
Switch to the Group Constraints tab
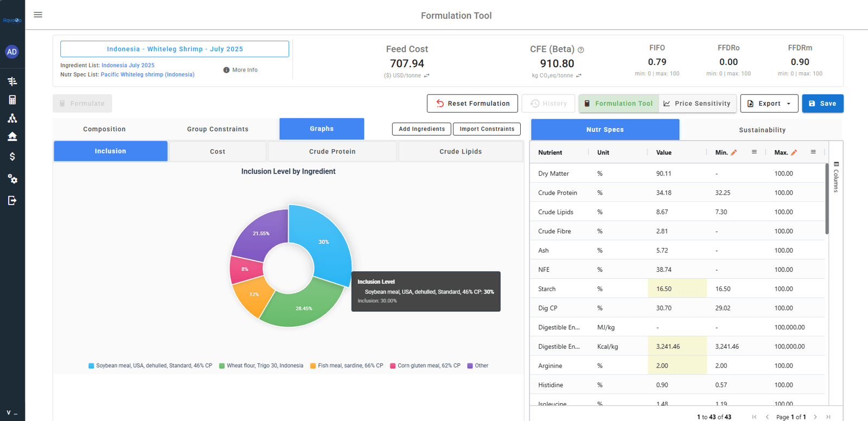[218, 129]
